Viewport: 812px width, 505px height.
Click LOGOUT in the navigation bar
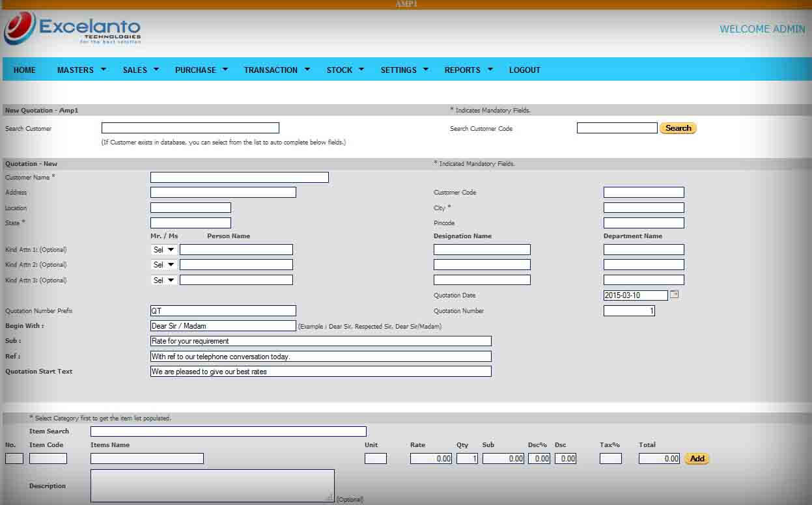[x=524, y=70]
